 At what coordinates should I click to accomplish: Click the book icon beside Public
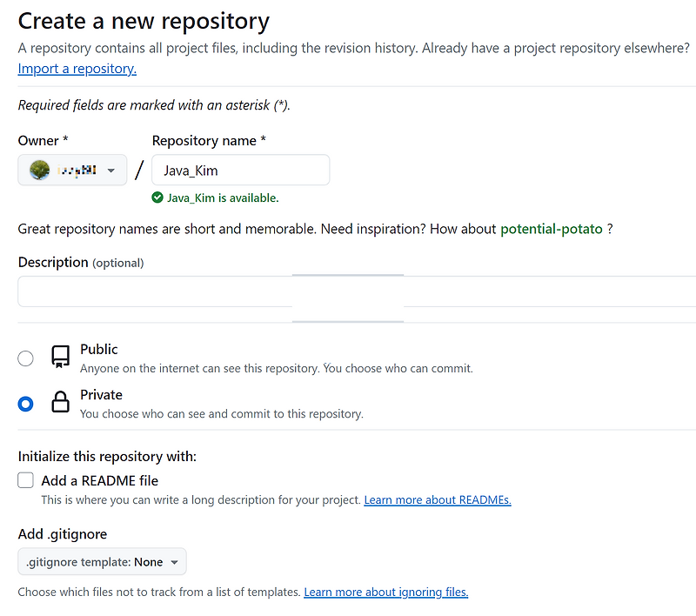tap(59, 357)
